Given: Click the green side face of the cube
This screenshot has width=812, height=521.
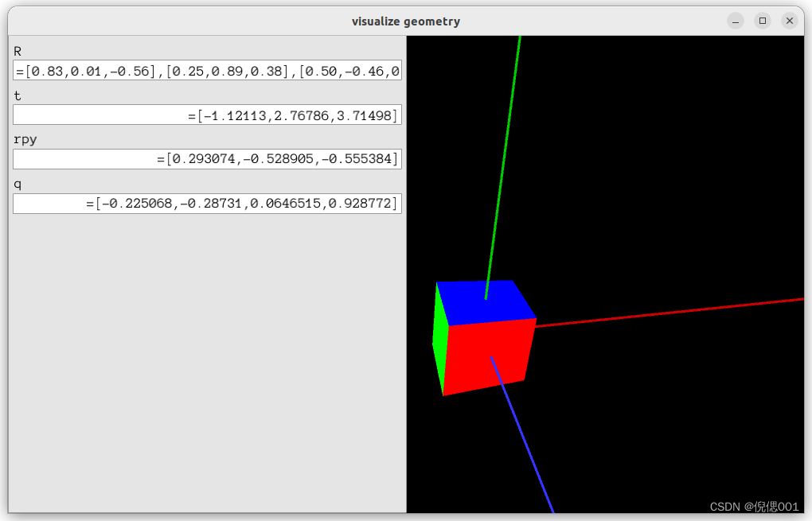Looking at the screenshot, I should pos(440,339).
